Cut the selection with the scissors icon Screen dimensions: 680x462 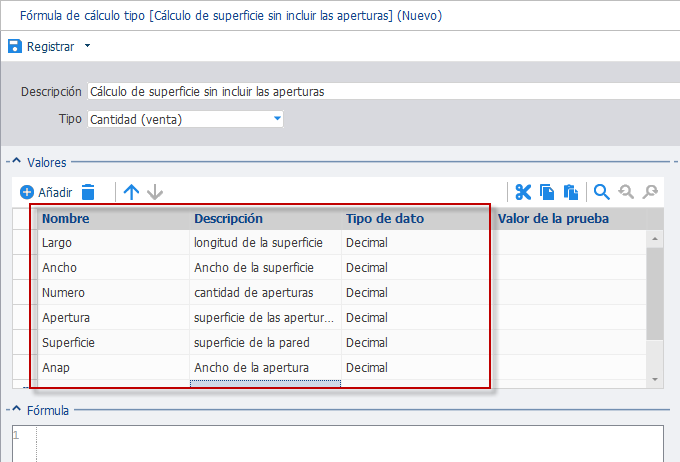pyautogui.click(x=523, y=192)
